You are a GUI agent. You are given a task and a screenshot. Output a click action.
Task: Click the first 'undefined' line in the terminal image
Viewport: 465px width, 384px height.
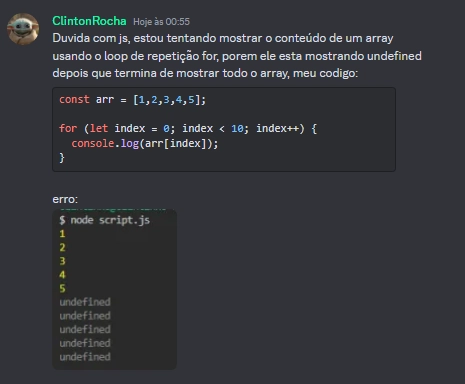[x=85, y=302]
